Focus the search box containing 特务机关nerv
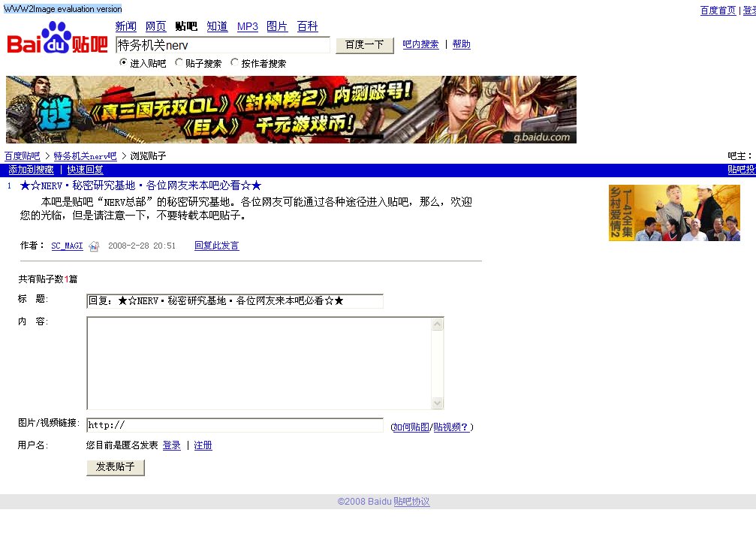 [222, 45]
